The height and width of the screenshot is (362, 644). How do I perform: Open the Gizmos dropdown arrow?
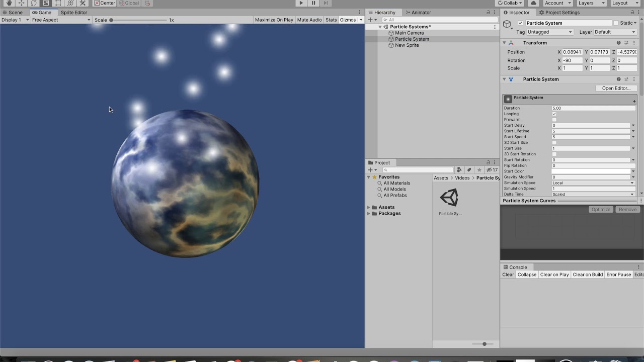coord(361,20)
